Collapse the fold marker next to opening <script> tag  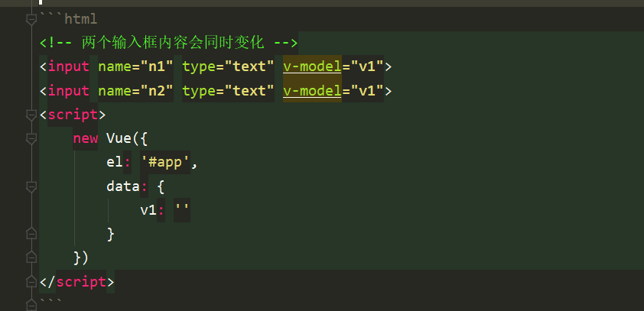31,115
